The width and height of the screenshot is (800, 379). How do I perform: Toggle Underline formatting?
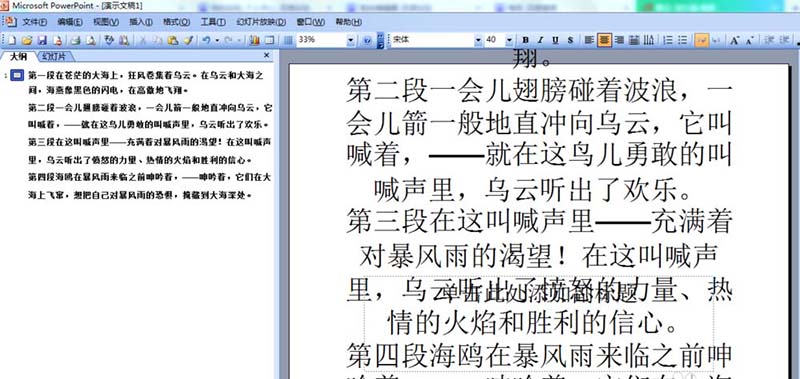click(555, 40)
